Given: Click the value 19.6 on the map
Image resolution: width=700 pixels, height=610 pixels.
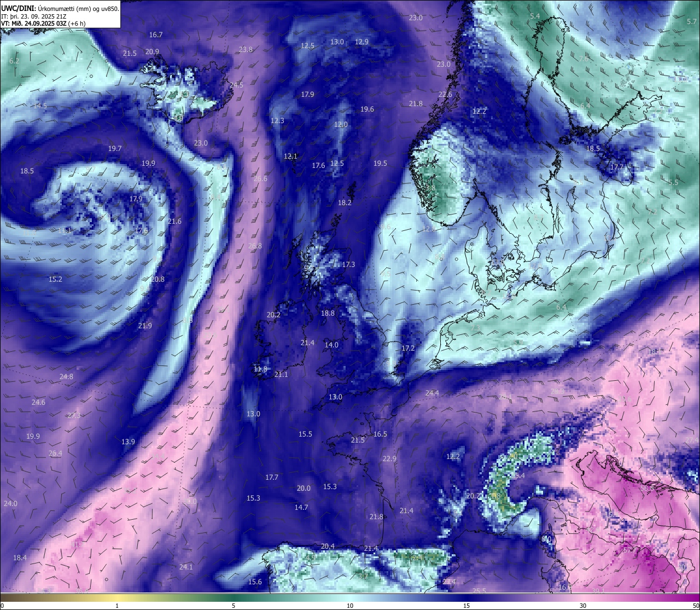Looking at the screenshot, I should 367,109.
